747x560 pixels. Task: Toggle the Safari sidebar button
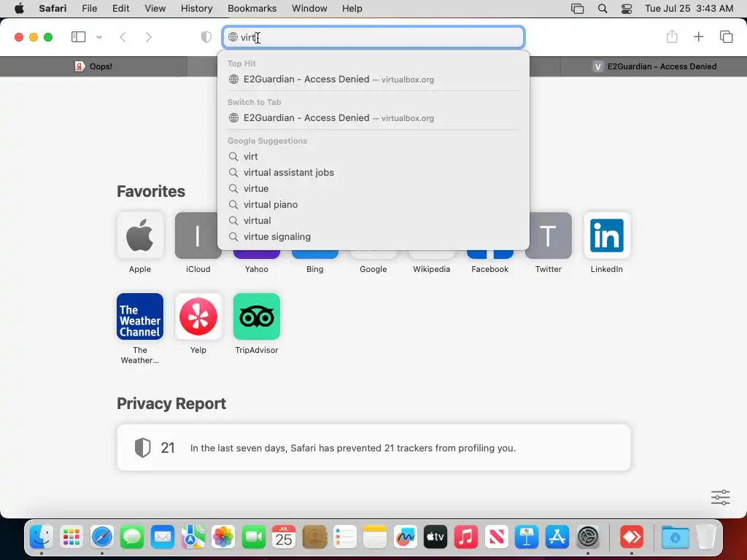point(78,37)
